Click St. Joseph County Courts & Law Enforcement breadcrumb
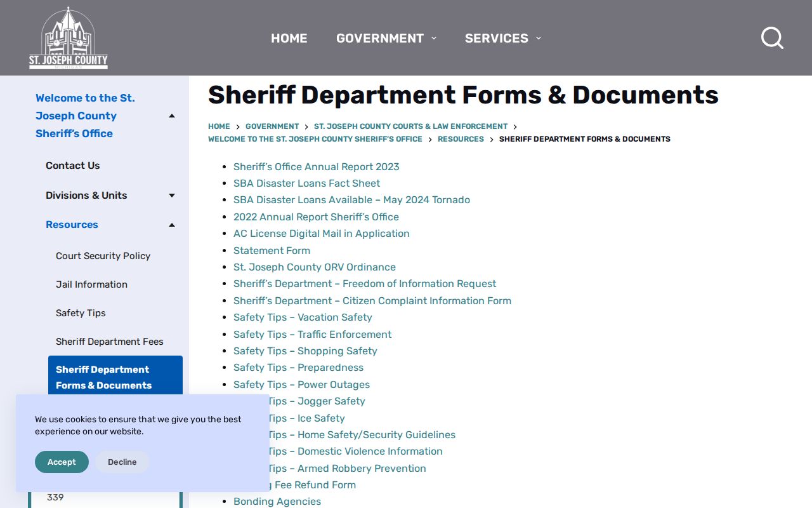812x508 pixels. 410,126
